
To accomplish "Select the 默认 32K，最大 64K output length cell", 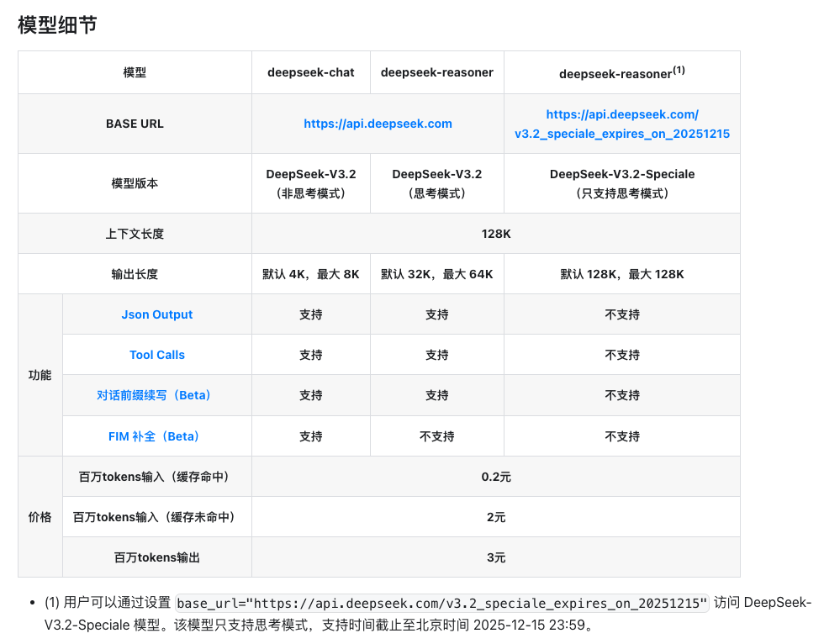I will coord(436,273).
